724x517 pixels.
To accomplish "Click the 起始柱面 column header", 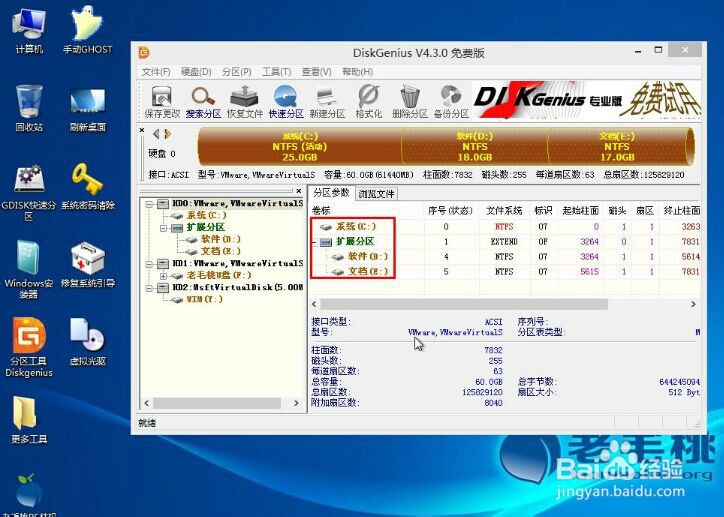I will 580,210.
